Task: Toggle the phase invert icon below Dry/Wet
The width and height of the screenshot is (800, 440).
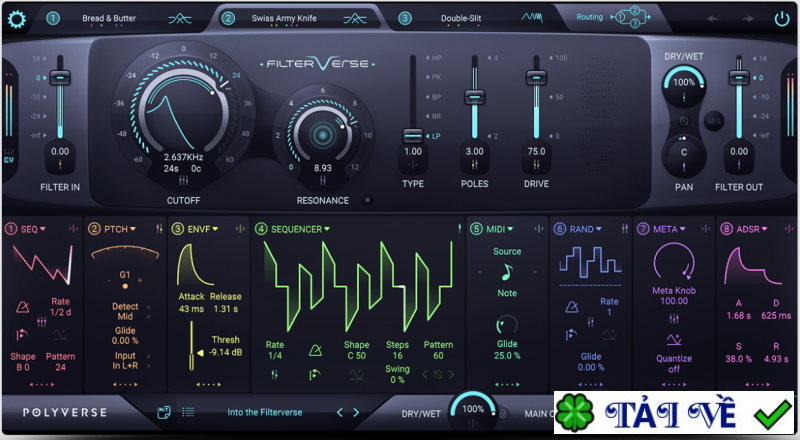Action: point(684,121)
